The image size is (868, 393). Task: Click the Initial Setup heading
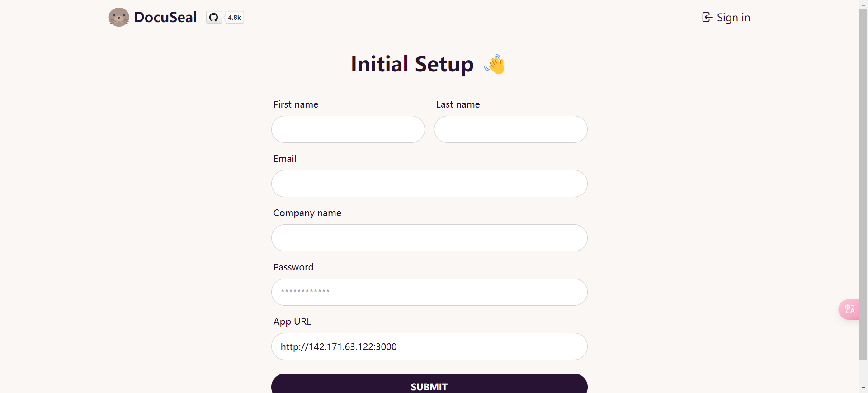pyautogui.click(x=412, y=64)
